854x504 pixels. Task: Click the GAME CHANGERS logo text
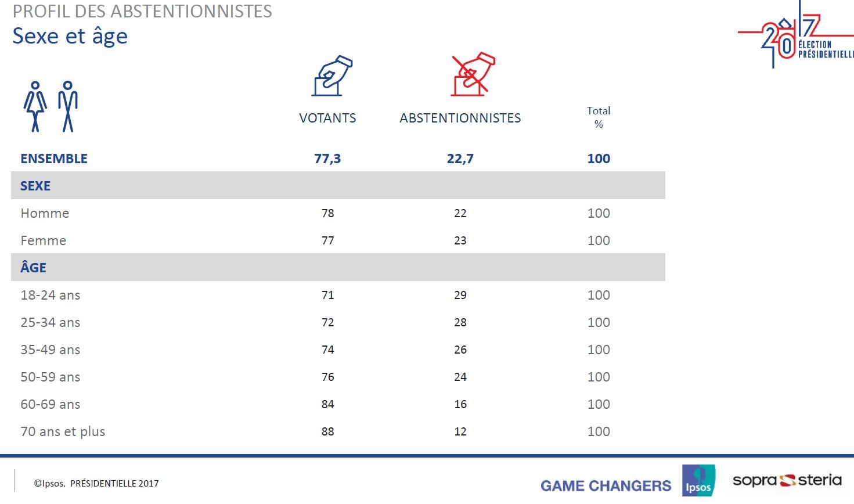click(x=606, y=486)
